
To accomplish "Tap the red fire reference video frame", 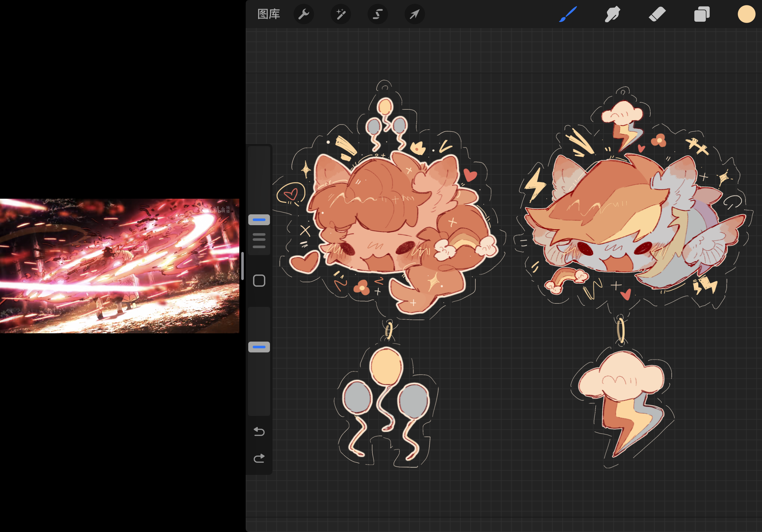I will tap(119, 266).
